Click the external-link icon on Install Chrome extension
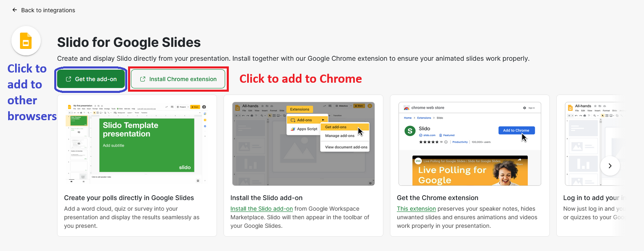 pos(143,79)
